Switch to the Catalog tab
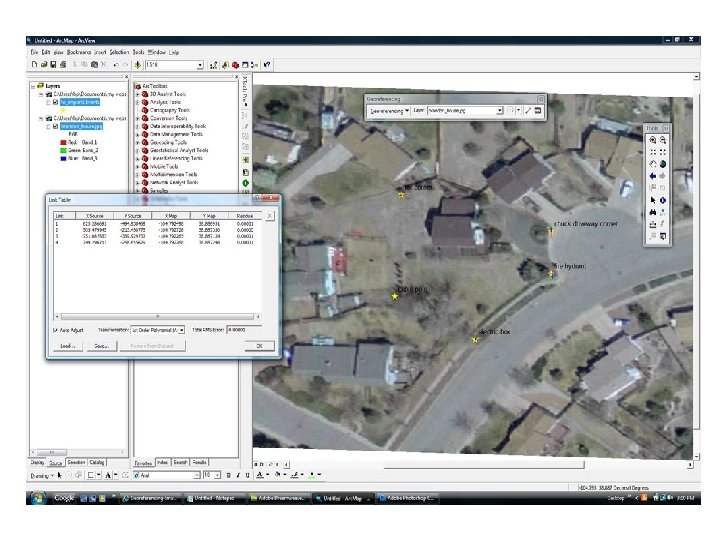The width and height of the screenshot is (720, 540). point(97,462)
